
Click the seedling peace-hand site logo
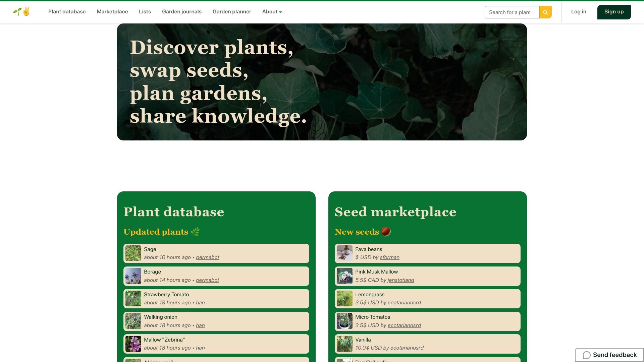pyautogui.click(x=21, y=12)
